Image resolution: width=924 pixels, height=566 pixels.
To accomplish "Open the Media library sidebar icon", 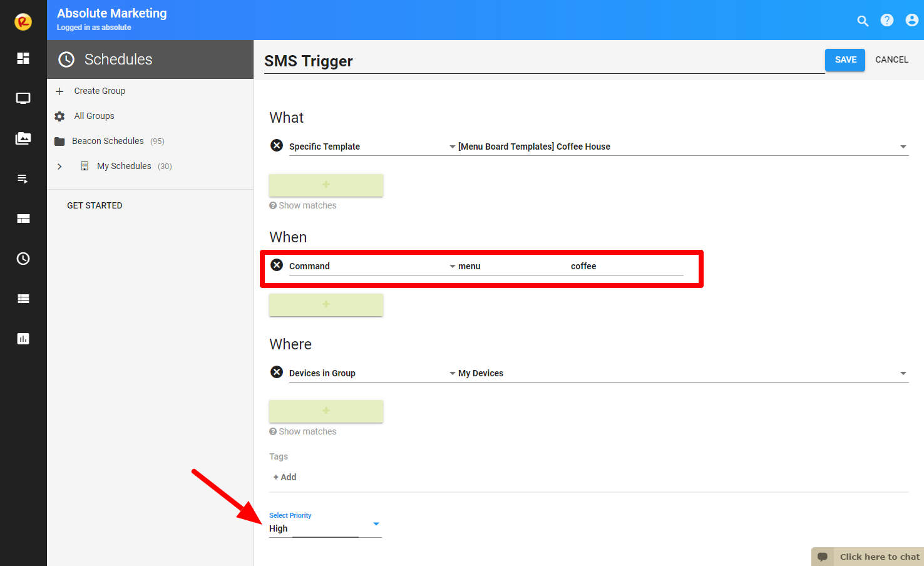I will 23,138.
